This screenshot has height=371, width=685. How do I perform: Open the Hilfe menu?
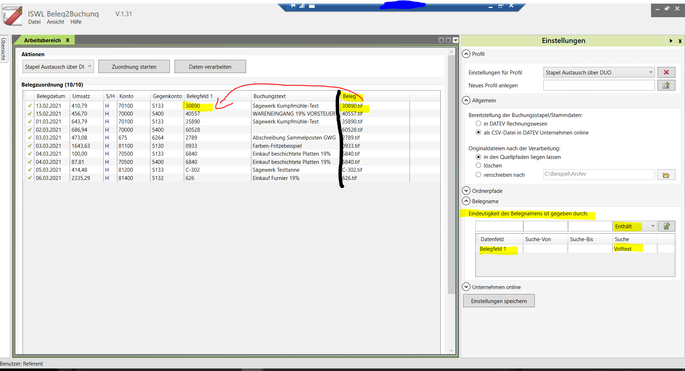[x=76, y=22]
